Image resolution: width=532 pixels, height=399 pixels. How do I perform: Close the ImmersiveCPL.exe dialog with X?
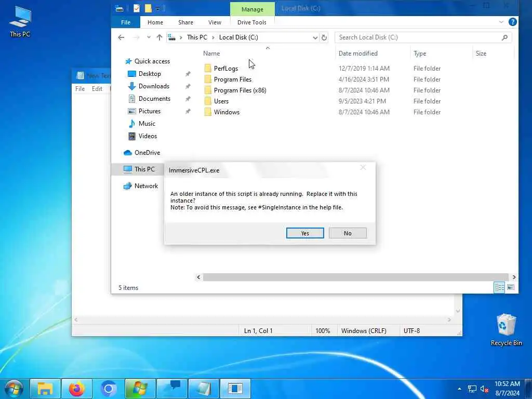pyautogui.click(x=363, y=167)
